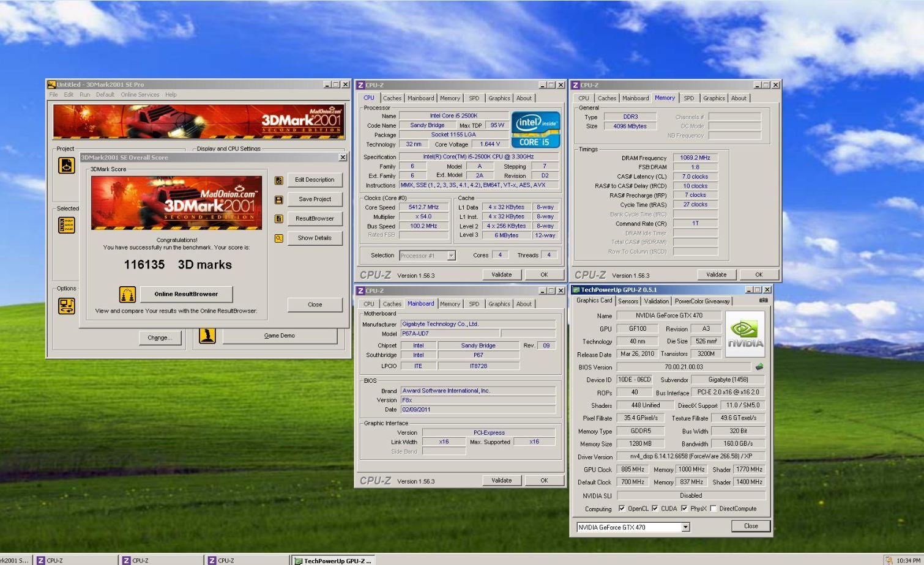924x565 pixels.
Task: Click the Online ResultBrowser people icon
Action: click(x=127, y=295)
